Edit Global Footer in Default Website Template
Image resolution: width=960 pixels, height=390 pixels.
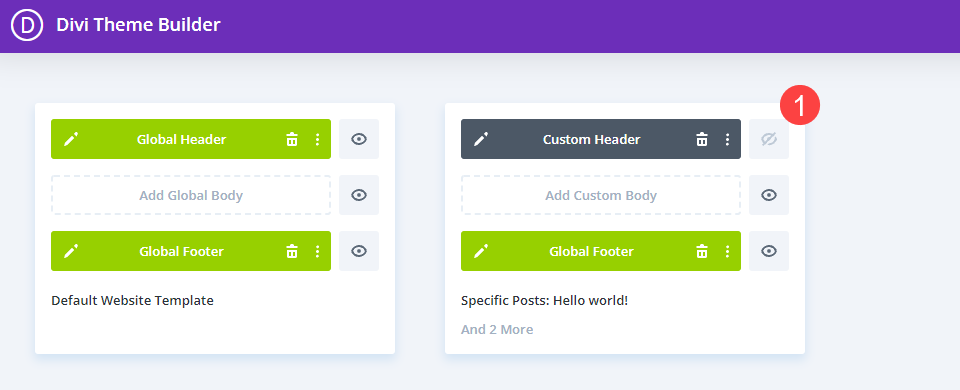(71, 251)
